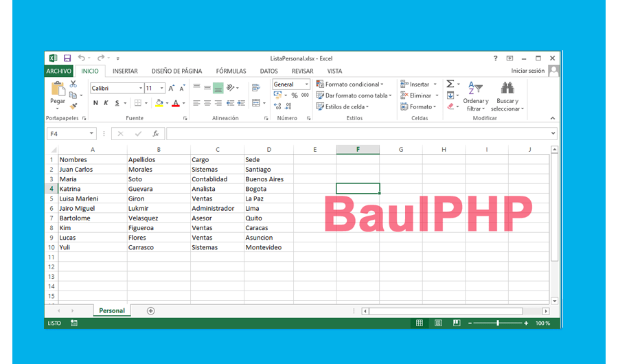Viewport: 618px width, 364px height.
Task: Open Estilos de celda dropdown
Action: [x=343, y=106]
